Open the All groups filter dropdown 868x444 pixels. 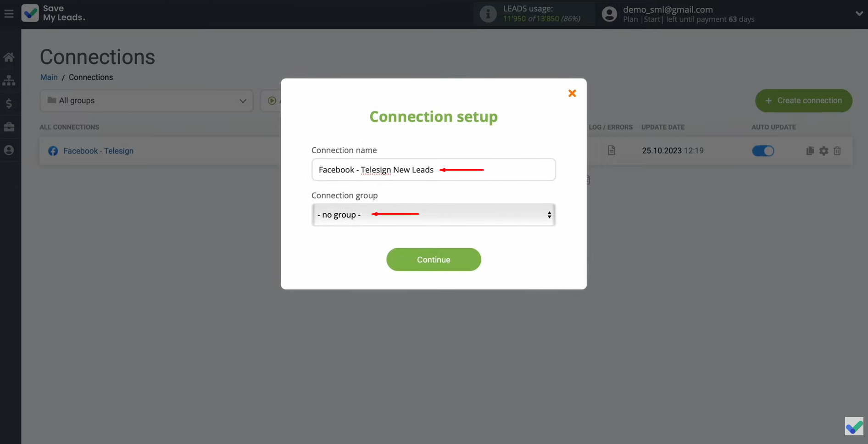[146, 100]
